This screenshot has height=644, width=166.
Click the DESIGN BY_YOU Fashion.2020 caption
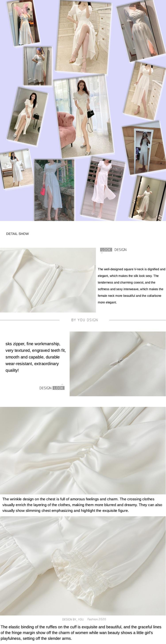point(84,619)
